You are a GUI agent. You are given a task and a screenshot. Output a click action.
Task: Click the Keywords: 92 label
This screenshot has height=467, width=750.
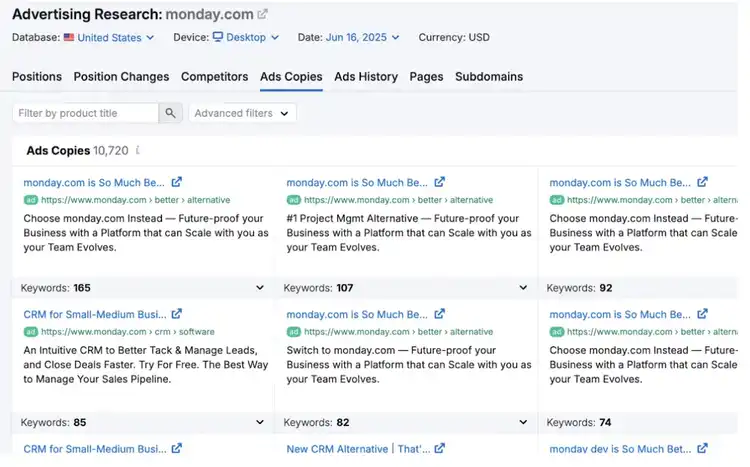pos(579,288)
